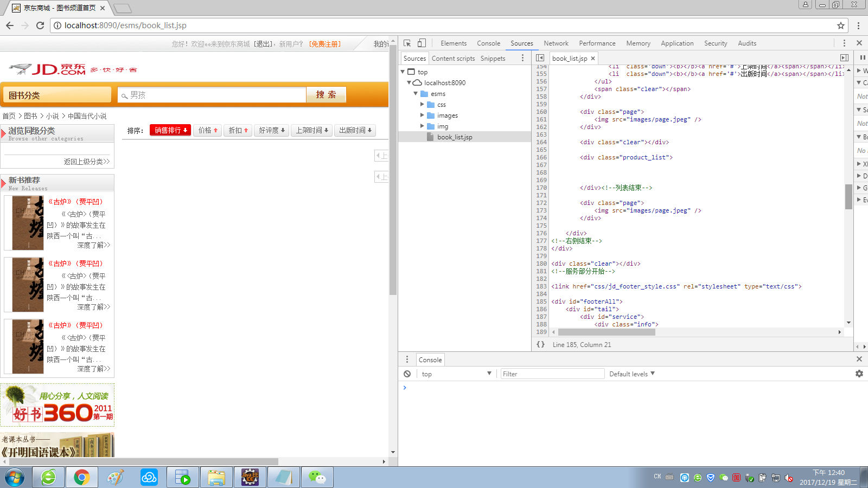868x488 pixels.
Task: Open Snippets navigator tab
Action: (493, 58)
